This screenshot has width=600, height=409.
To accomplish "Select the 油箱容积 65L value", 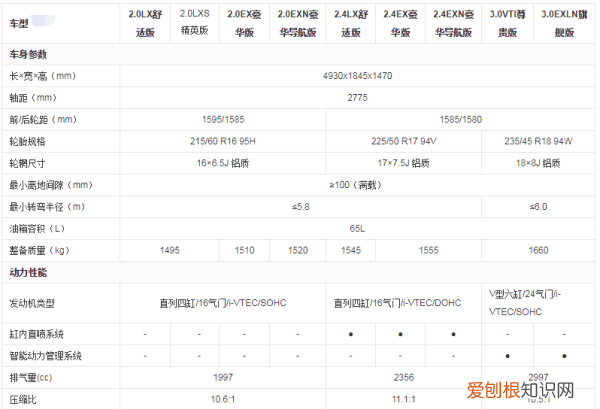I will click(357, 229).
